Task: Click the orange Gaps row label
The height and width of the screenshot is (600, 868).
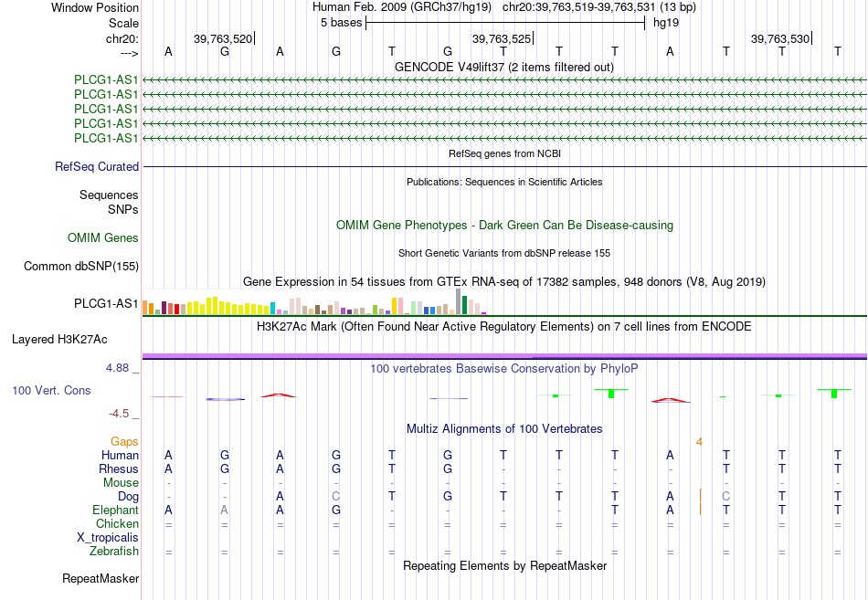Action: click(124, 442)
